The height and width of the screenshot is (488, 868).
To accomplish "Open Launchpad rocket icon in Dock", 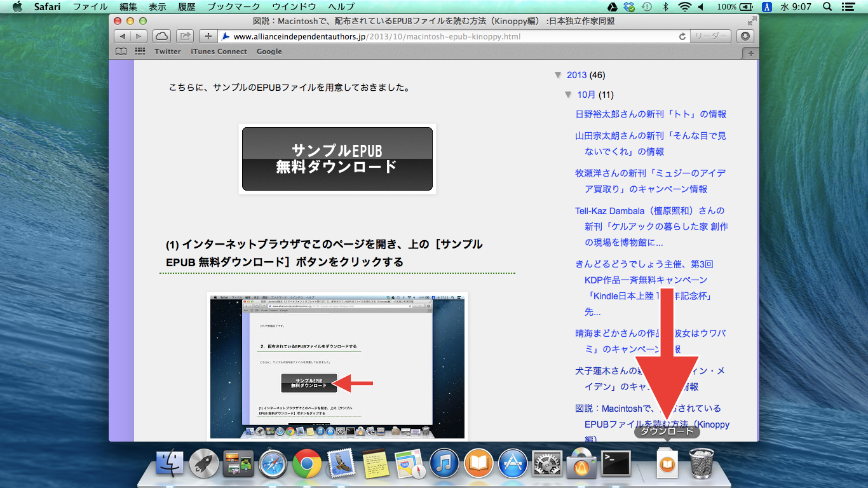I will pyautogui.click(x=204, y=463).
